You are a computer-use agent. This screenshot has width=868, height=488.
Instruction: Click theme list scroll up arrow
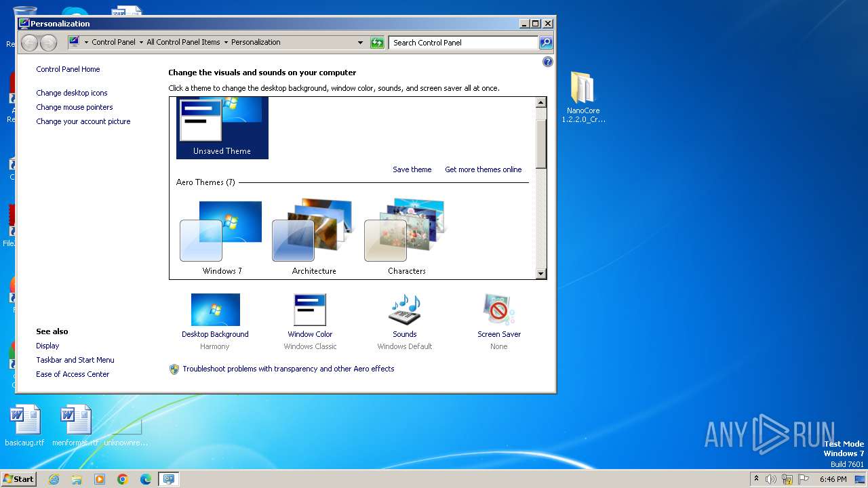tap(540, 103)
